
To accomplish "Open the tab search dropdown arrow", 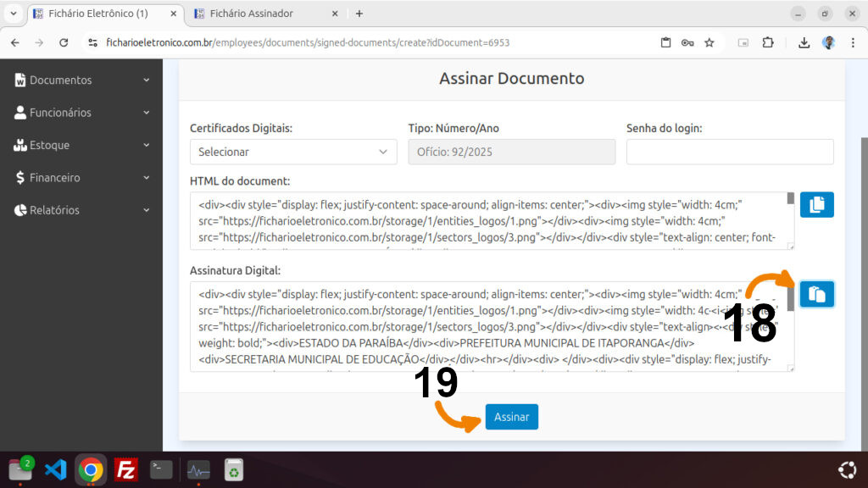I will [x=14, y=14].
